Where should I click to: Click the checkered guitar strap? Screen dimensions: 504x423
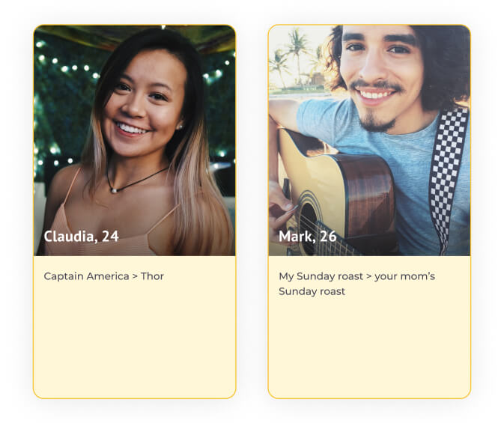coord(449,175)
